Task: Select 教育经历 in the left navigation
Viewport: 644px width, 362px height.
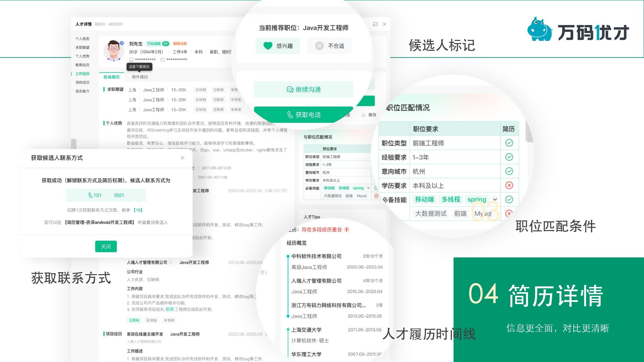Action: pos(82,65)
